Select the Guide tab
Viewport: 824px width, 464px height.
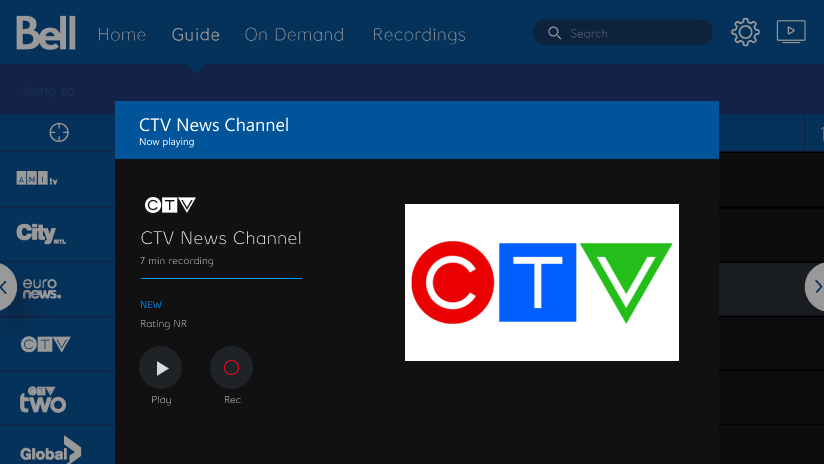coord(195,35)
